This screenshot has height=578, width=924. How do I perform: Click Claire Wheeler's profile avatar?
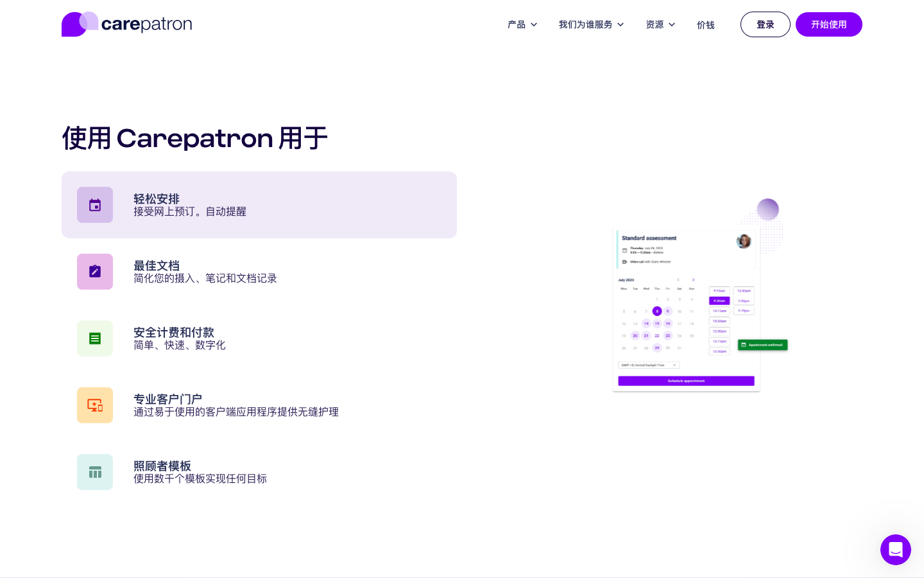[x=744, y=241]
